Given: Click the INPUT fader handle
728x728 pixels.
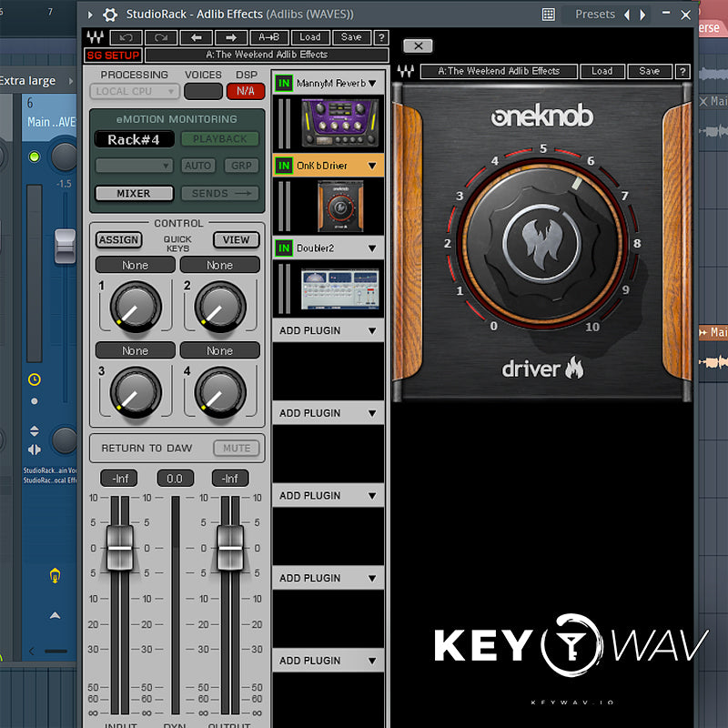Looking at the screenshot, I should click(120, 548).
